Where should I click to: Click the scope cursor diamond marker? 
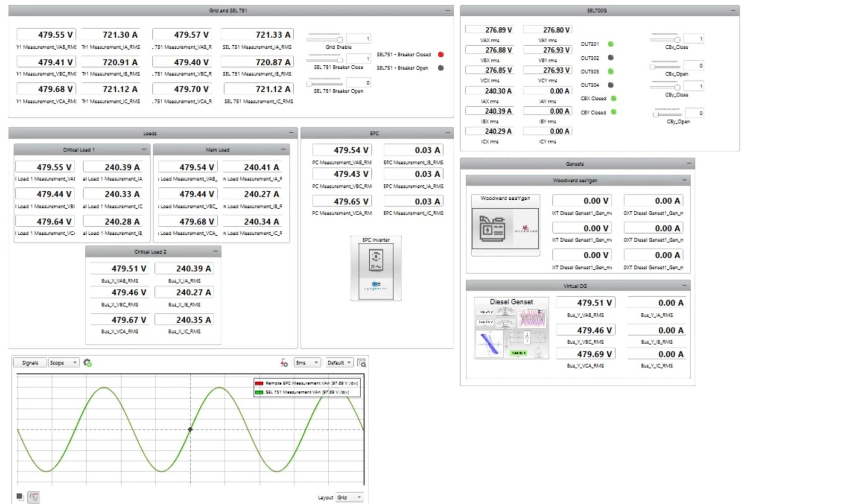[x=190, y=429]
